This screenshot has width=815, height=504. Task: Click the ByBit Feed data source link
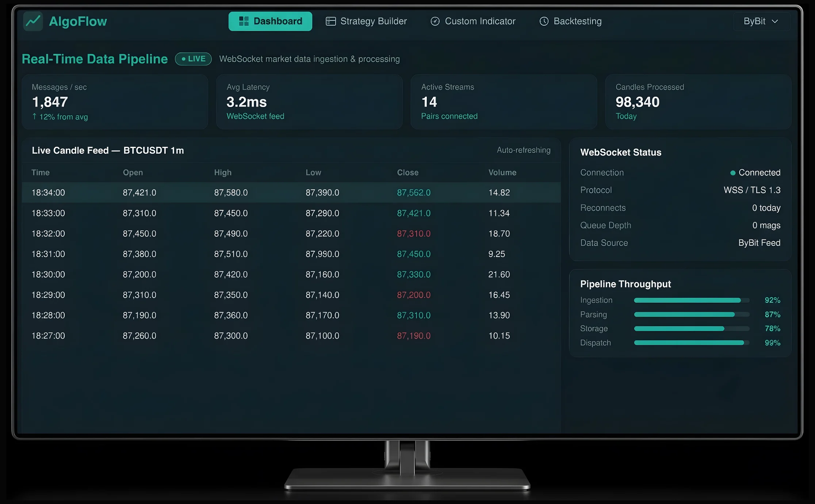759,243
